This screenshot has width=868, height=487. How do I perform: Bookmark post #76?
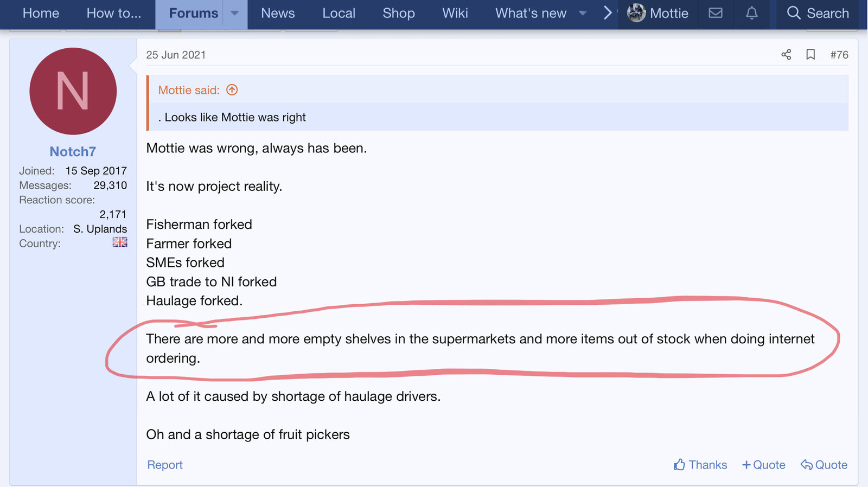coord(810,54)
